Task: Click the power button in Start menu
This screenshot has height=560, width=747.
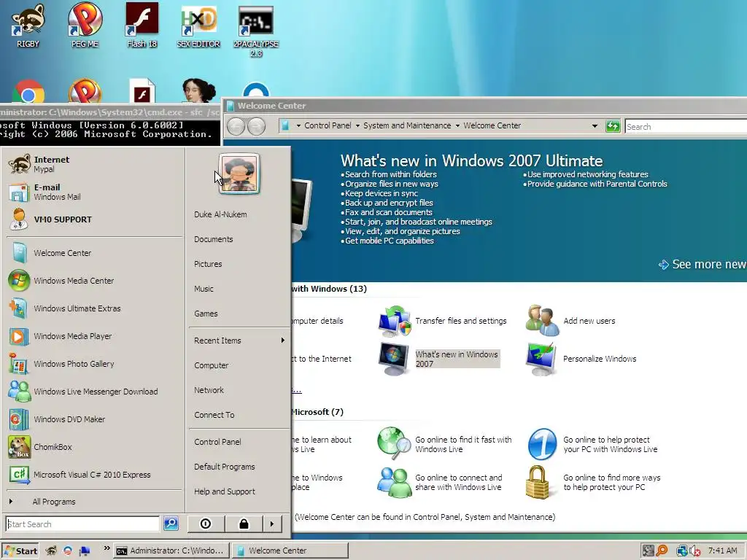Action: [x=206, y=524]
